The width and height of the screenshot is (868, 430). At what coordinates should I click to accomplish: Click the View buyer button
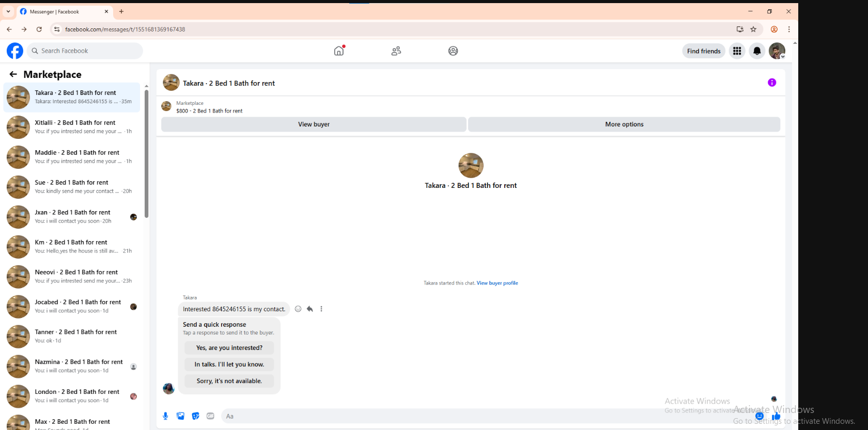(314, 124)
